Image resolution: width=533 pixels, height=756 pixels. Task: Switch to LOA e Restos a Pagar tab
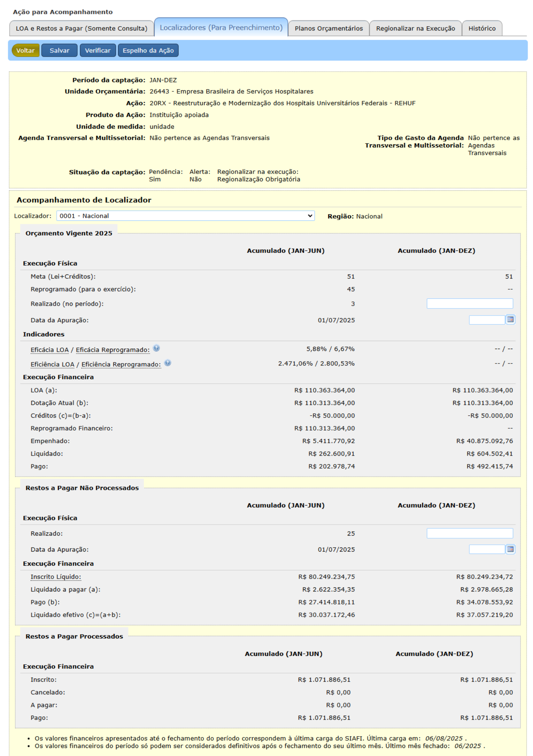pos(81,29)
